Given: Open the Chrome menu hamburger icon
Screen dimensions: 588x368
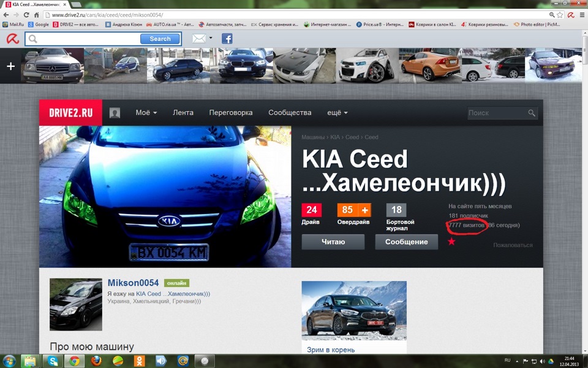Looking at the screenshot, I should [582, 15].
